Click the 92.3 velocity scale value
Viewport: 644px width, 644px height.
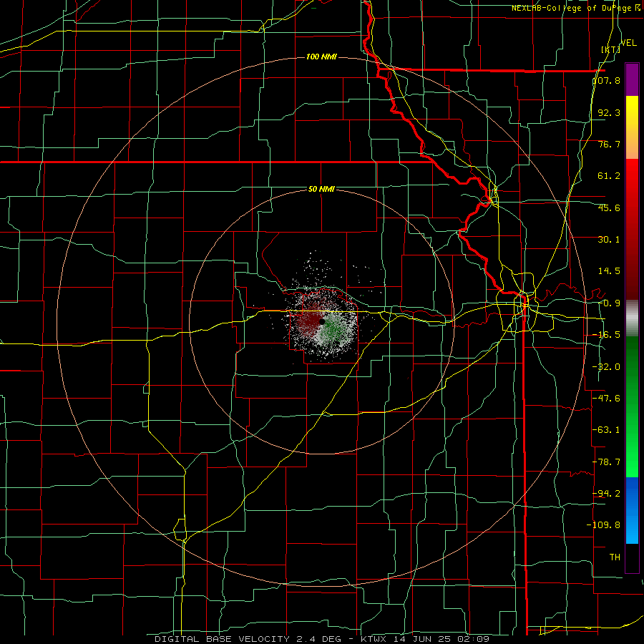609,112
